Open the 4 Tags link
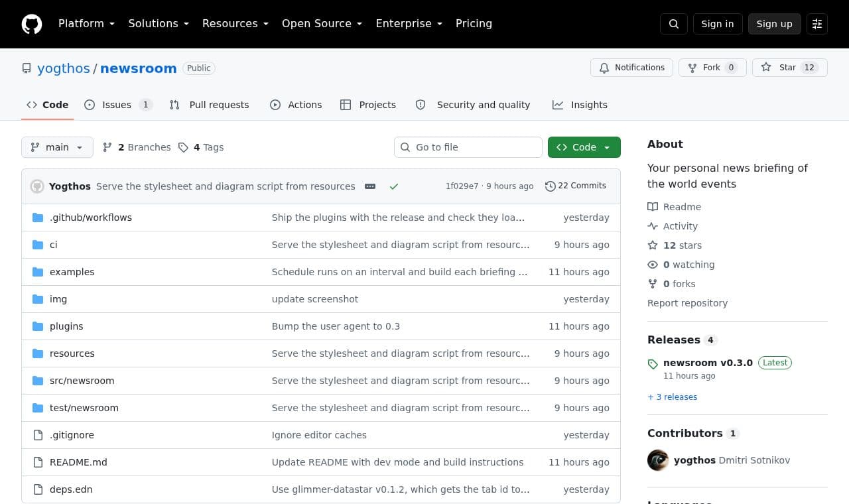This screenshot has height=504, width=849. point(201,147)
